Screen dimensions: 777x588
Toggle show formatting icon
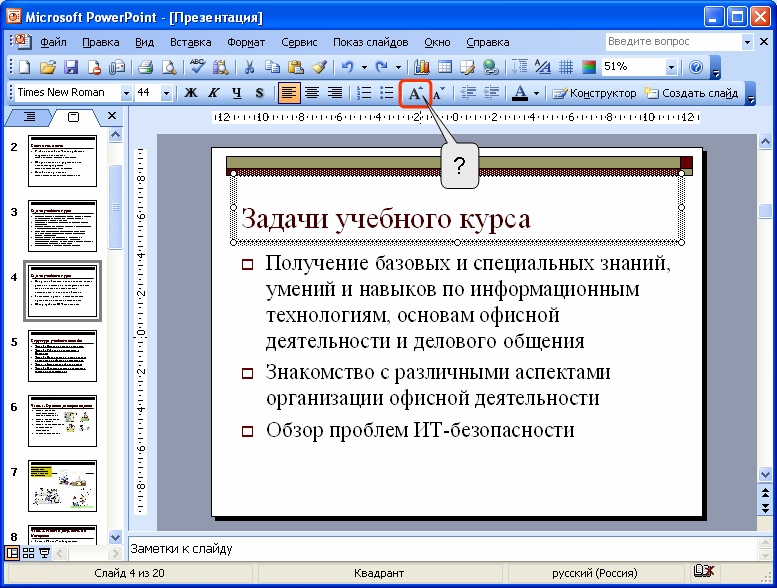tap(543, 66)
